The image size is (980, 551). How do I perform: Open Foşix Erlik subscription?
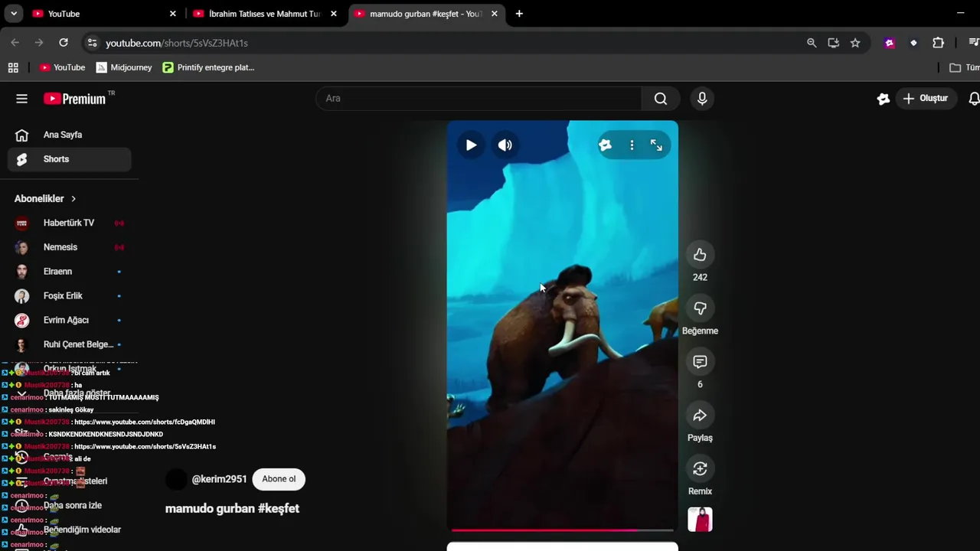[70, 295]
